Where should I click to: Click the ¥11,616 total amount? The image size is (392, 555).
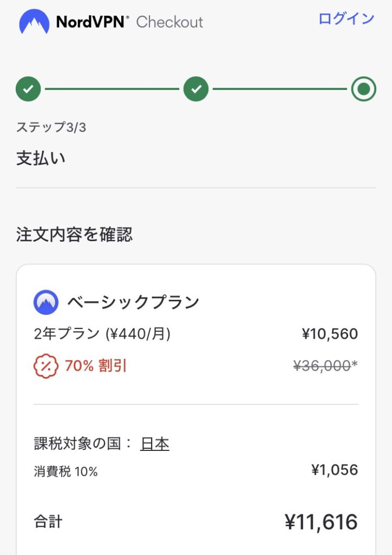pos(321,522)
